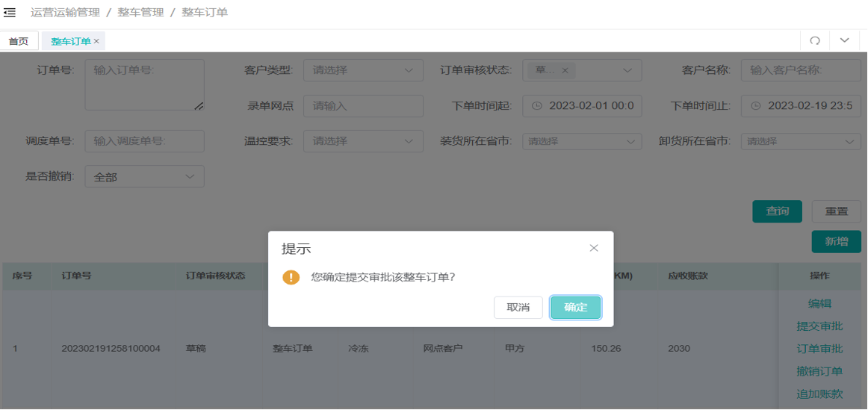Click the 冷冻 cell in row 1
868x410 pixels.
pos(358,349)
